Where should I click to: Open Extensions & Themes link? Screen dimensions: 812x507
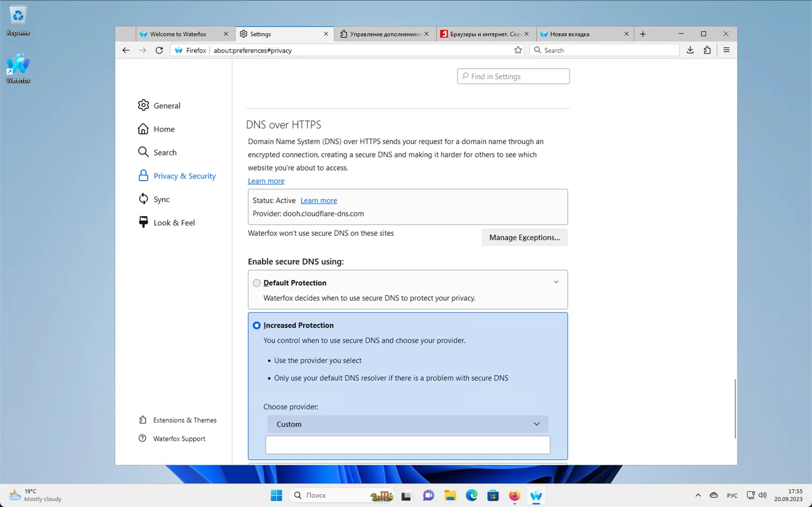178,420
